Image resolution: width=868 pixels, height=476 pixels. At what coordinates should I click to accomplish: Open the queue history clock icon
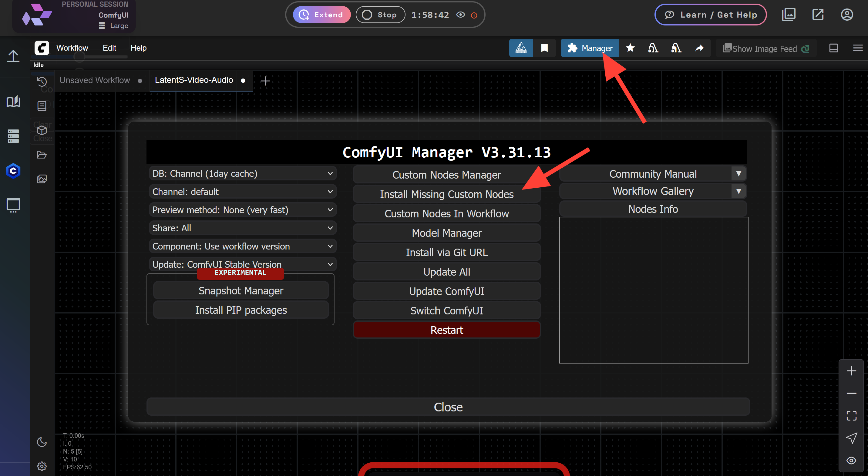coord(42,82)
